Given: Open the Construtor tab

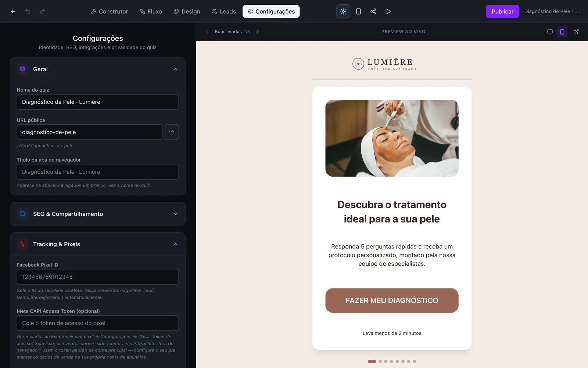Looking at the screenshot, I should point(109,11).
